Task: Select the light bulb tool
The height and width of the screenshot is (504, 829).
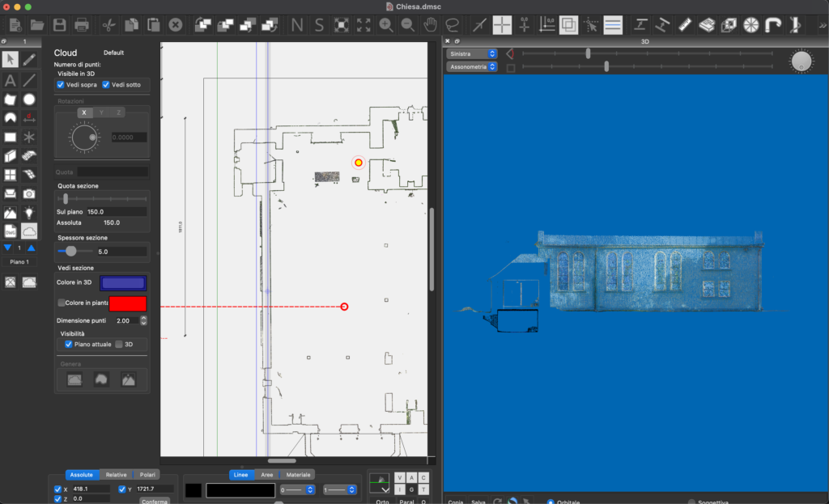Action: point(29,213)
